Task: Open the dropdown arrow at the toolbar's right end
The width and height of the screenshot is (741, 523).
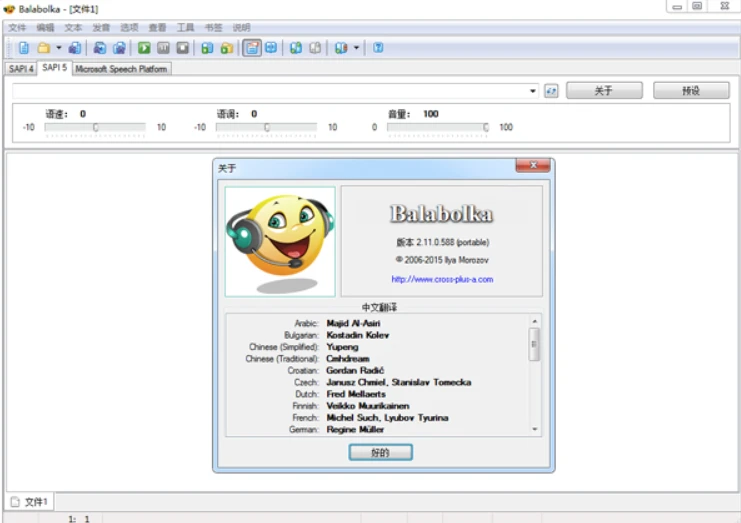Action: click(357, 48)
